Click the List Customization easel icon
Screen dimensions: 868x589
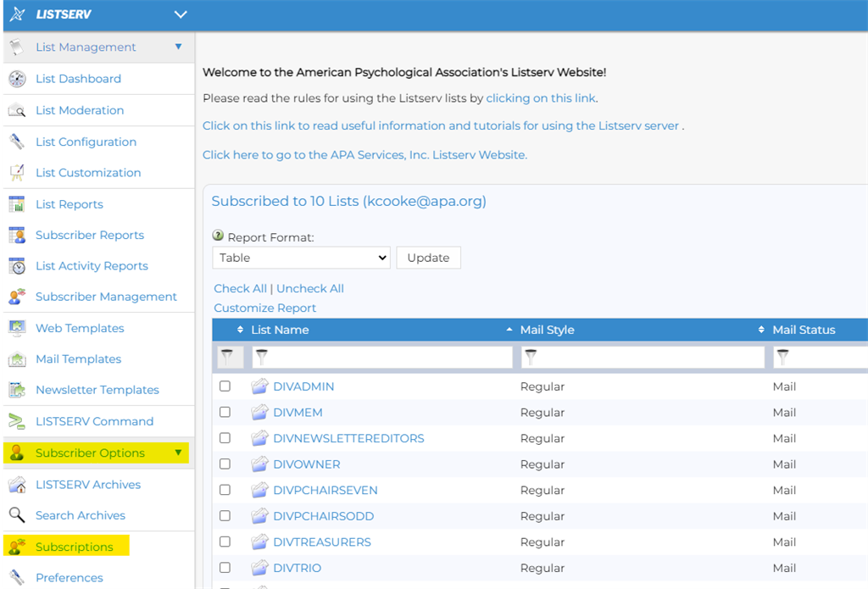pyautogui.click(x=17, y=173)
